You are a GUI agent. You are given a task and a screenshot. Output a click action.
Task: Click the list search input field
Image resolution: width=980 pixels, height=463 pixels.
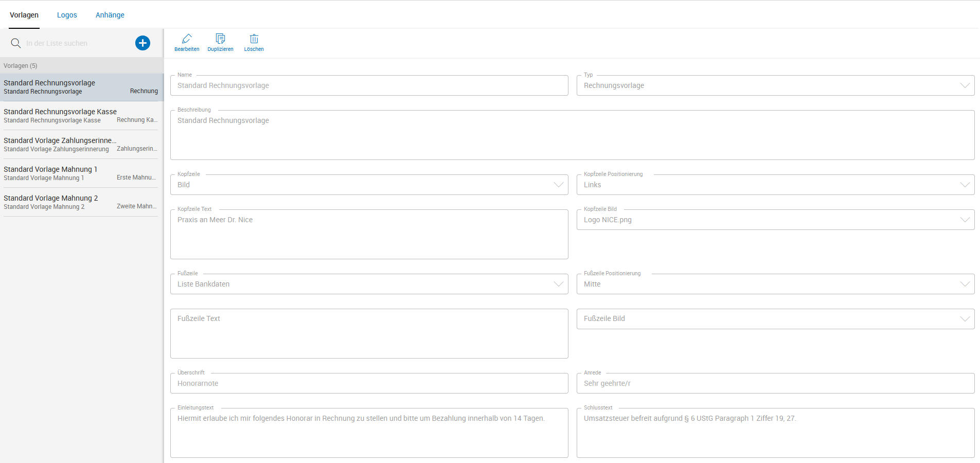(x=77, y=43)
